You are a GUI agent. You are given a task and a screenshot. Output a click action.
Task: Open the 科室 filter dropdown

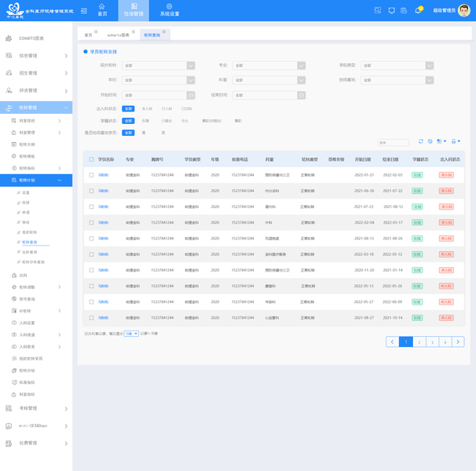coord(269,80)
